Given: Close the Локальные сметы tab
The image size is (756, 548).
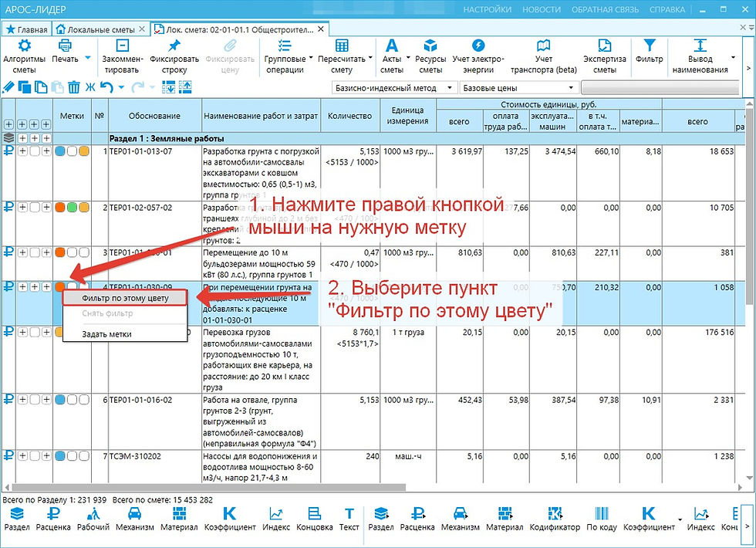Looking at the screenshot, I should [142, 29].
